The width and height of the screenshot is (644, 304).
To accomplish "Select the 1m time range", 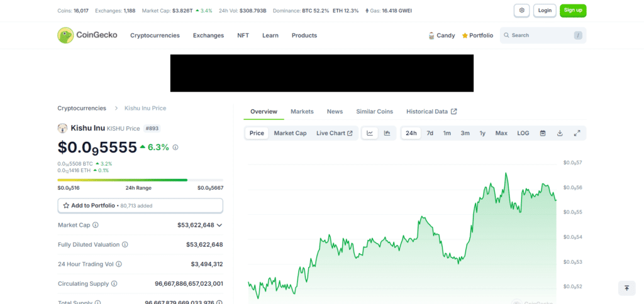I will click(447, 133).
